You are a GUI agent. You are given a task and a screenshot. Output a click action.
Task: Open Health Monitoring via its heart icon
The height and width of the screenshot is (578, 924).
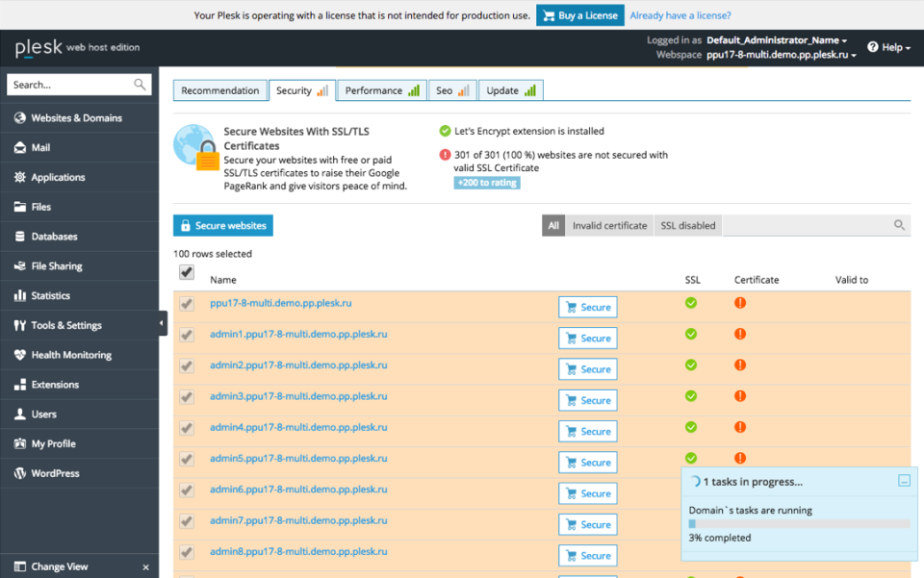[x=20, y=355]
